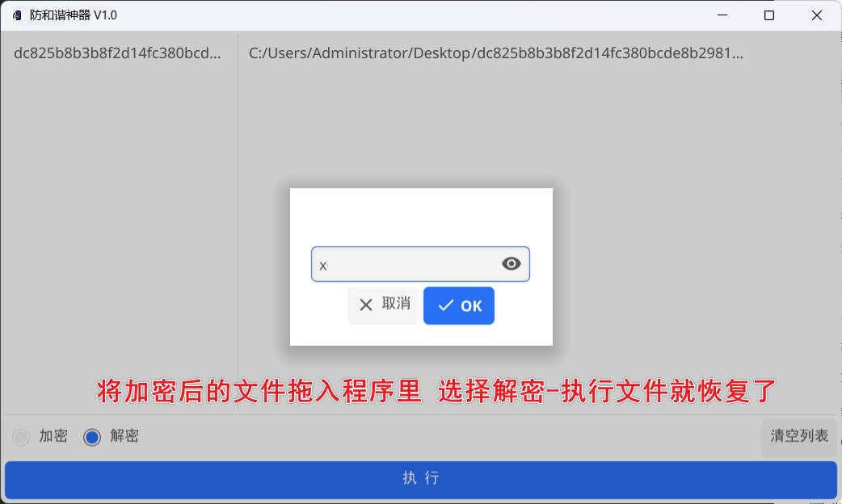Click the app icon in the 防和谐神器 title bar
The height and width of the screenshot is (504, 842).
coord(17,15)
